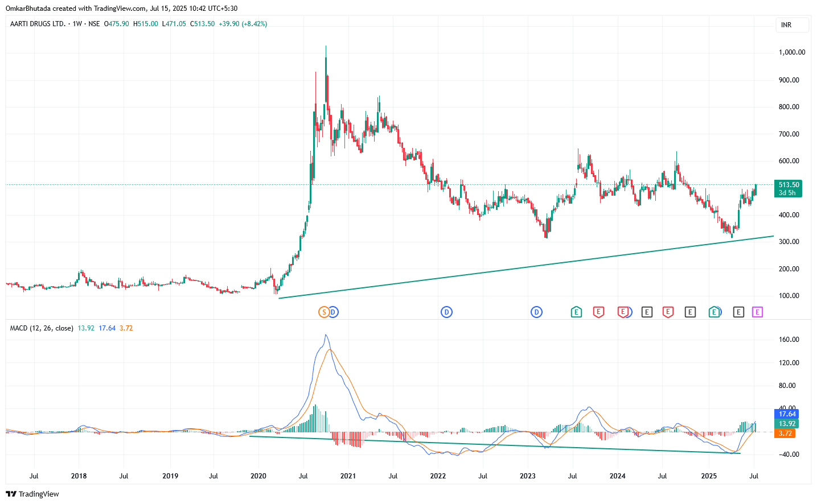Click the high value H515.00 in the header
The height and width of the screenshot is (504, 817).
(146, 24)
